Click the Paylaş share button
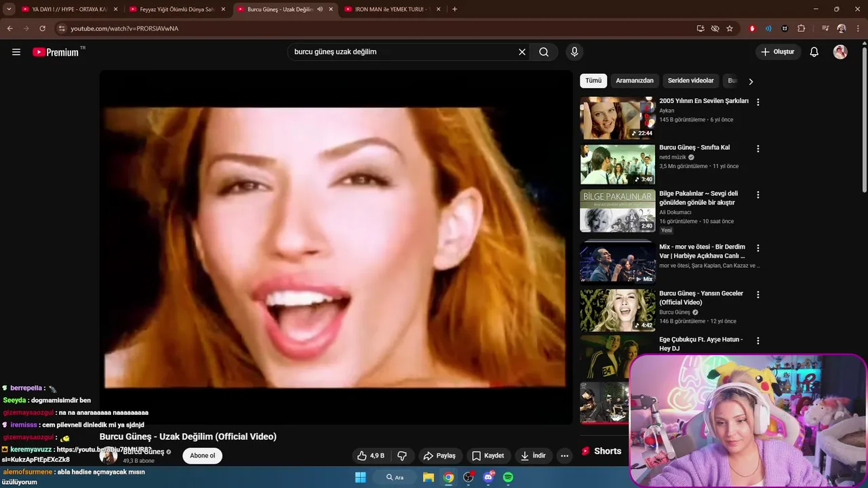This screenshot has width=868, height=488. 439,455
